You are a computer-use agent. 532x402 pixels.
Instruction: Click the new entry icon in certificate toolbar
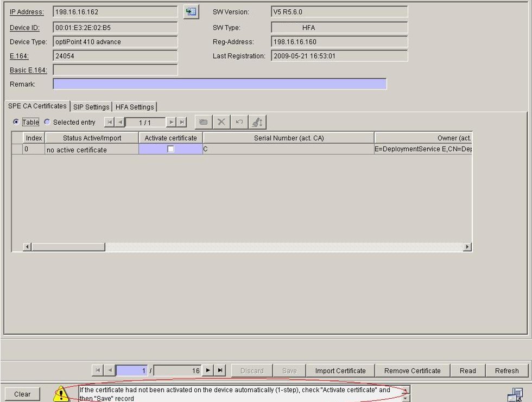pos(204,122)
